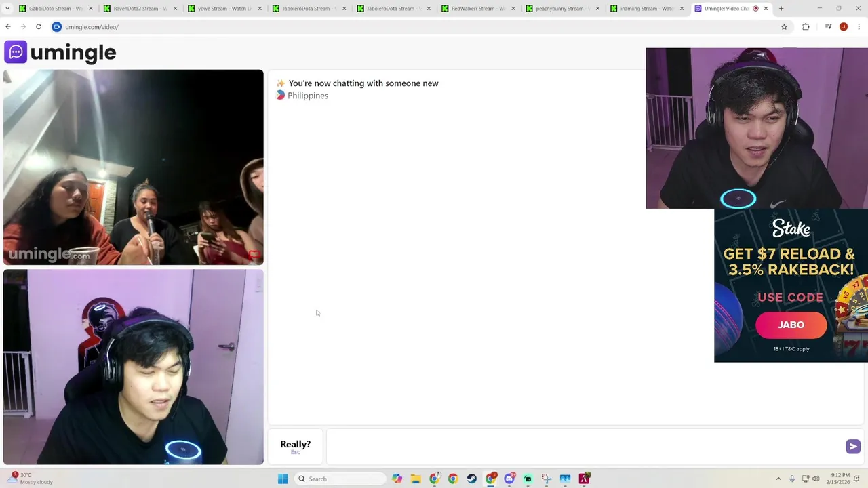
Task: Show hidden system tray icons
Action: click(778, 479)
